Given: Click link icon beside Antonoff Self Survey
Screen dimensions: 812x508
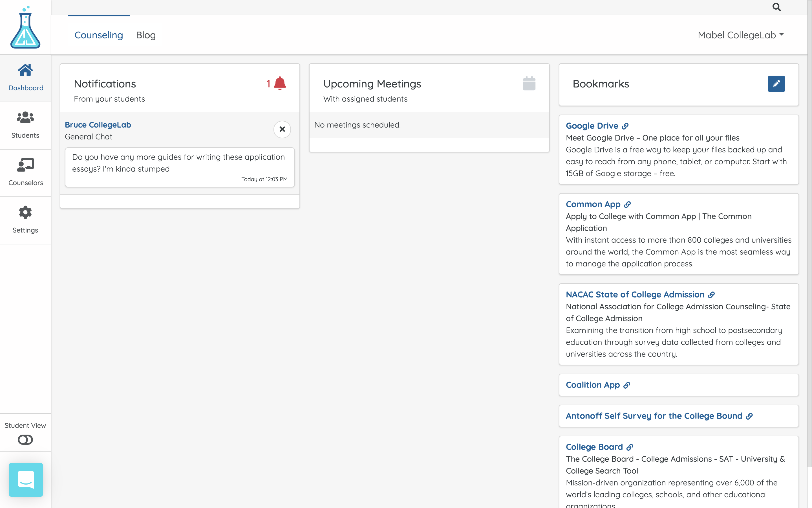Looking at the screenshot, I should pos(749,417).
